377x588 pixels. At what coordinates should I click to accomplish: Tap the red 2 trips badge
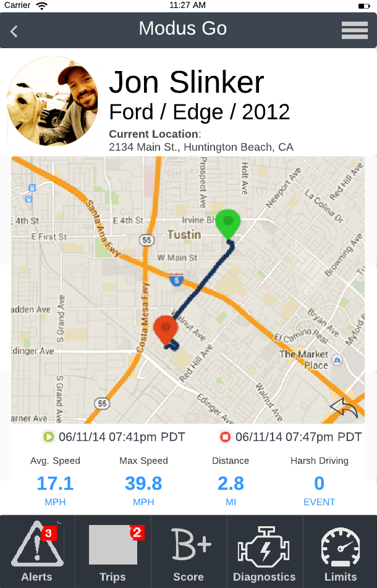coord(137,532)
